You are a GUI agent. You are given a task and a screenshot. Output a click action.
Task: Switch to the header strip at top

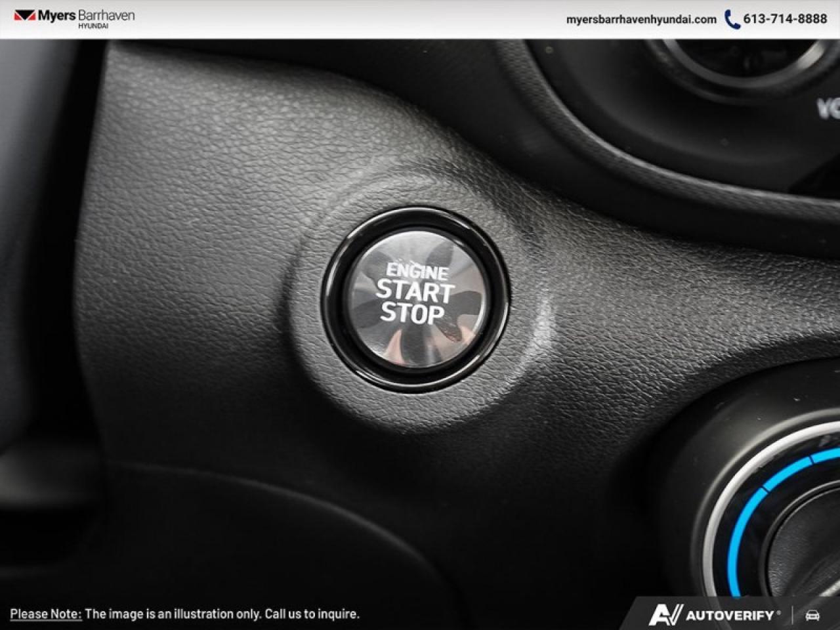(x=420, y=20)
